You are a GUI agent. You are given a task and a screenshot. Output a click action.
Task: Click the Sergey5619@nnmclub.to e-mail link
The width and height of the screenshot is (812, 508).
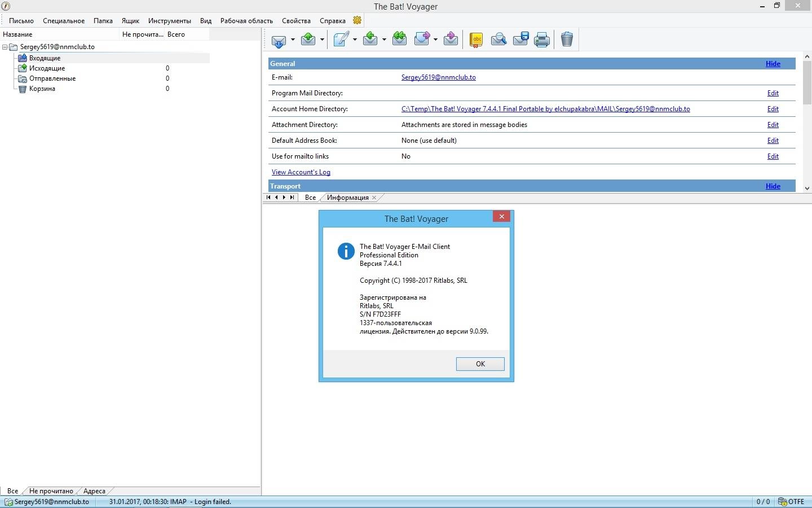tap(438, 77)
